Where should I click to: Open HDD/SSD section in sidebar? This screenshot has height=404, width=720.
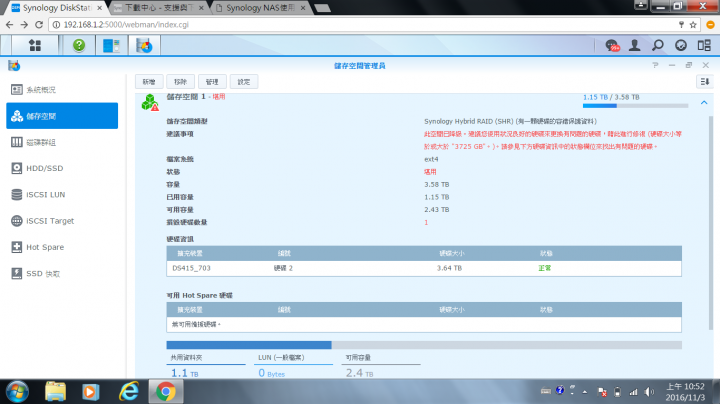click(62, 168)
